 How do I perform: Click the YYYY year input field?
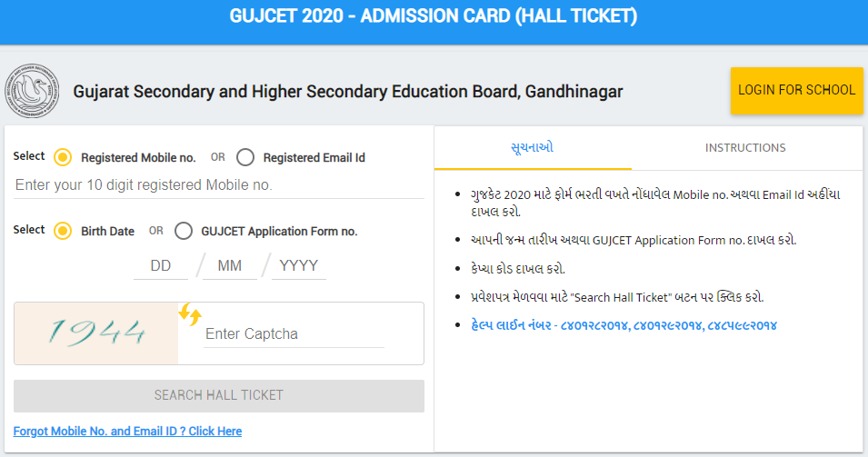click(x=298, y=266)
